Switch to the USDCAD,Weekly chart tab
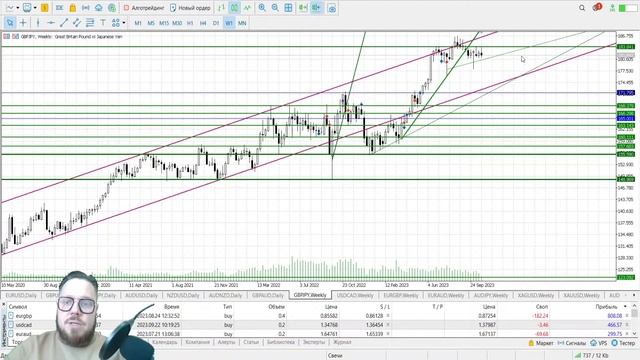 (x=355, y=295)
